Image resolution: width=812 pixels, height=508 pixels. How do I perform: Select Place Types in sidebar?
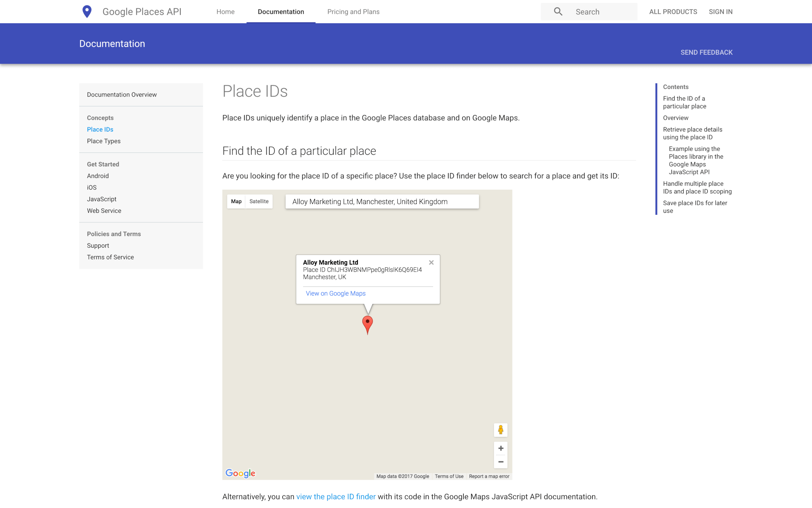tap(104, 141)
